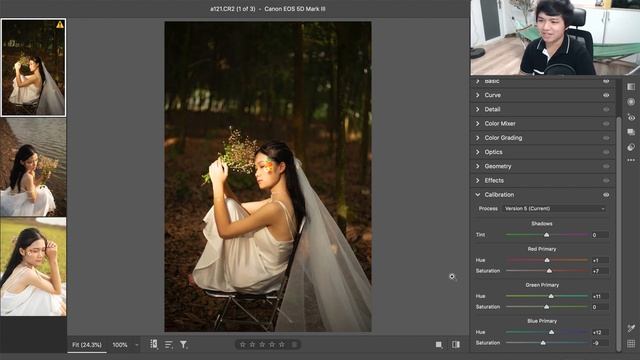Click the warning triangle on first thumbnail

(x=60, y=25)
